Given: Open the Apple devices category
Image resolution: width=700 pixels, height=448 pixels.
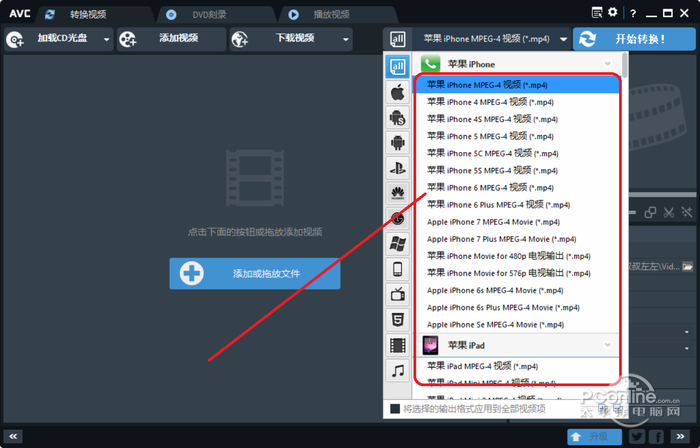Looking at the screenshot, I should click(397, 92).
